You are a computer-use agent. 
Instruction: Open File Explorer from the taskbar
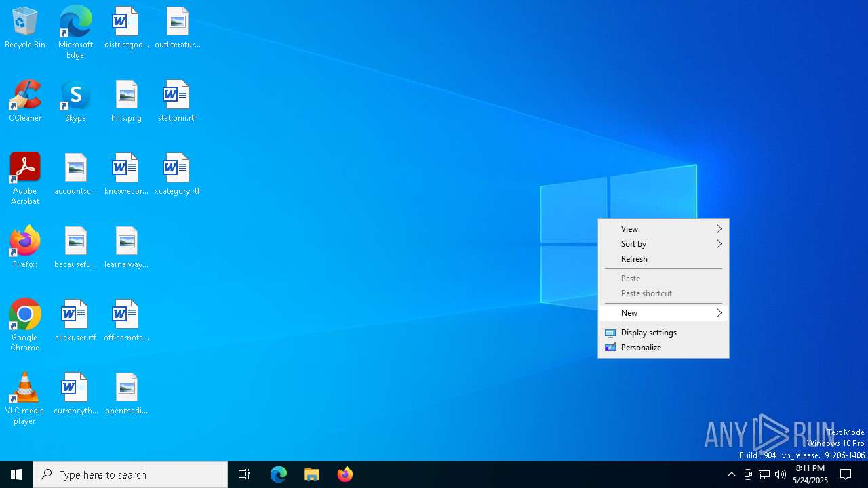coord(312,474)
